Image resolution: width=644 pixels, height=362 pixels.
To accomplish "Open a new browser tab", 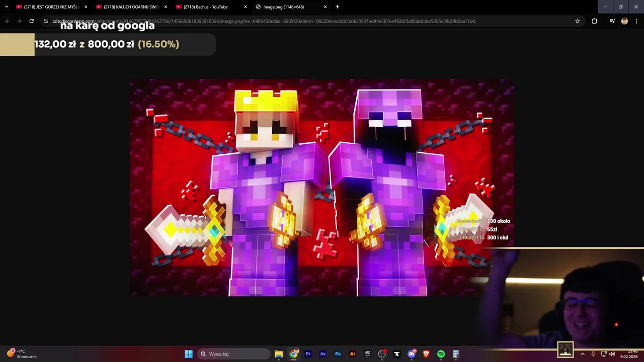I will coord(337,7).
